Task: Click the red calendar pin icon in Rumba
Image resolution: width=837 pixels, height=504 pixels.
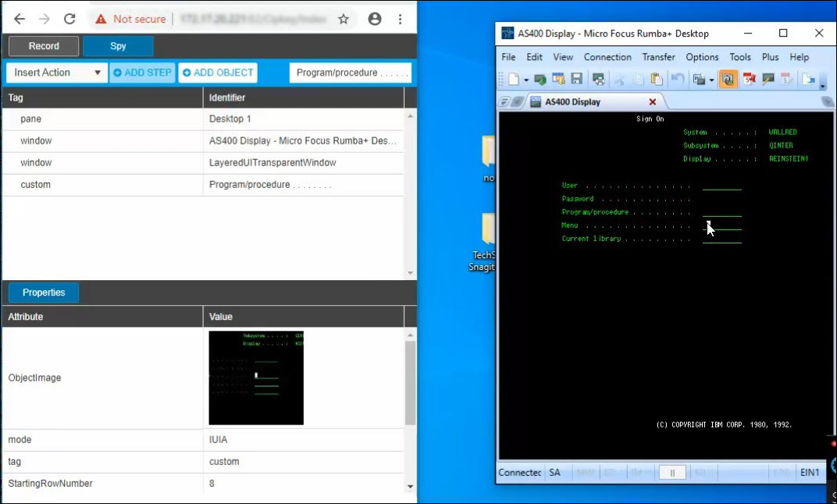Action: click(750, 80)
